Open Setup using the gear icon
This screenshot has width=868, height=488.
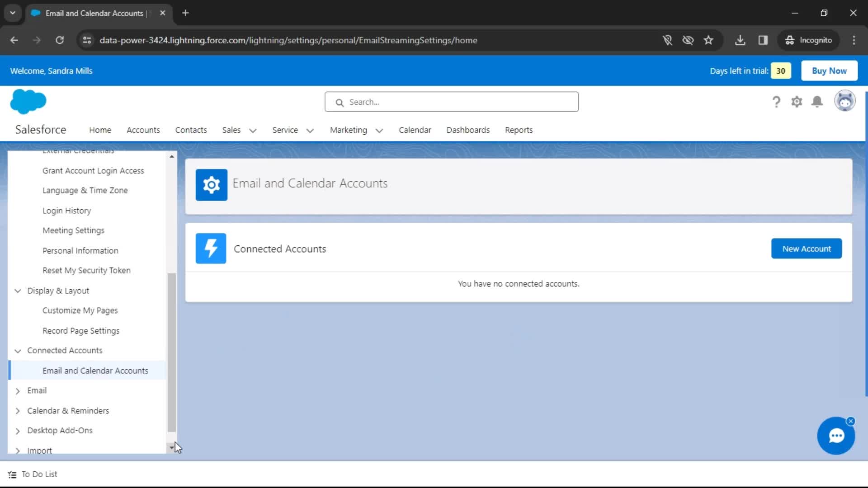point(797,102)
